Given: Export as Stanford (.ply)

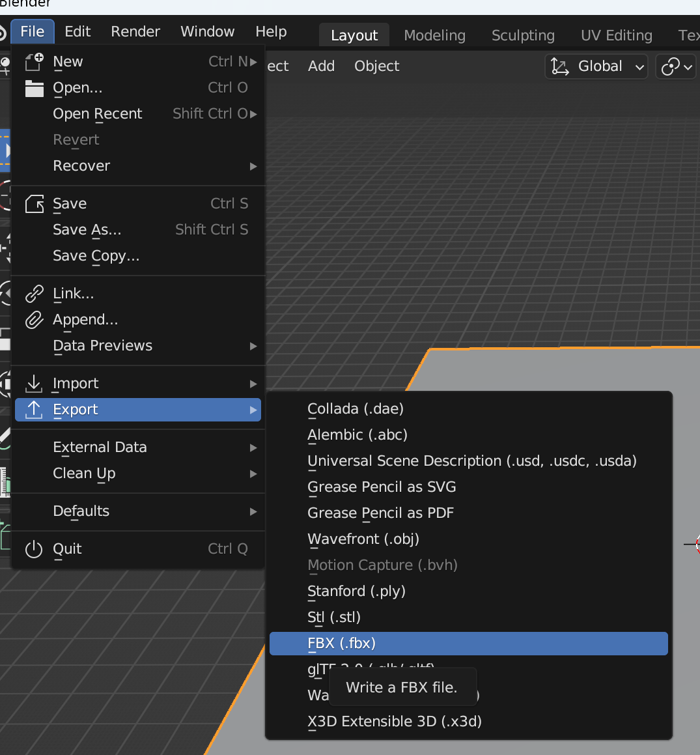Looking at the screenshot, I should tap(468, 591).
